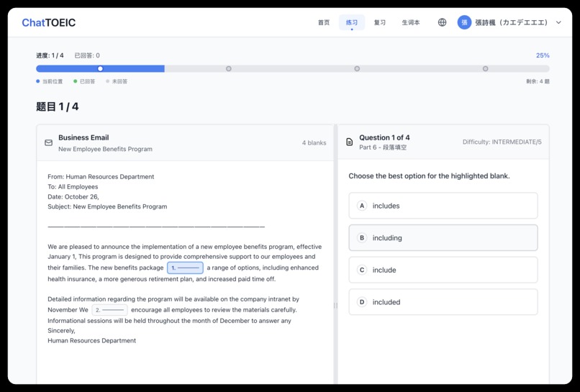Select blank 1 in the email passage
Viewport: 580px width, 392px height.
tap(186, 268)
